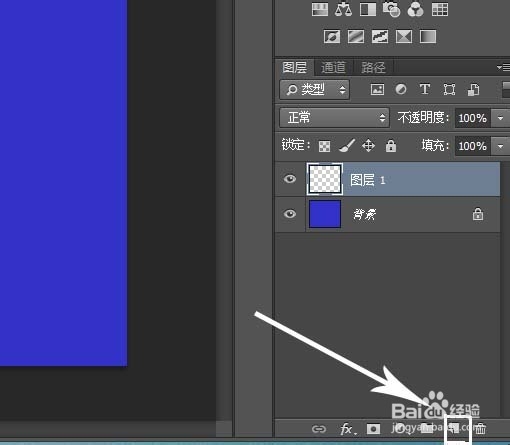Click the Color Balance adjustment icon
Viewport: 510px width, 445px height.
(x=343, y=9)
